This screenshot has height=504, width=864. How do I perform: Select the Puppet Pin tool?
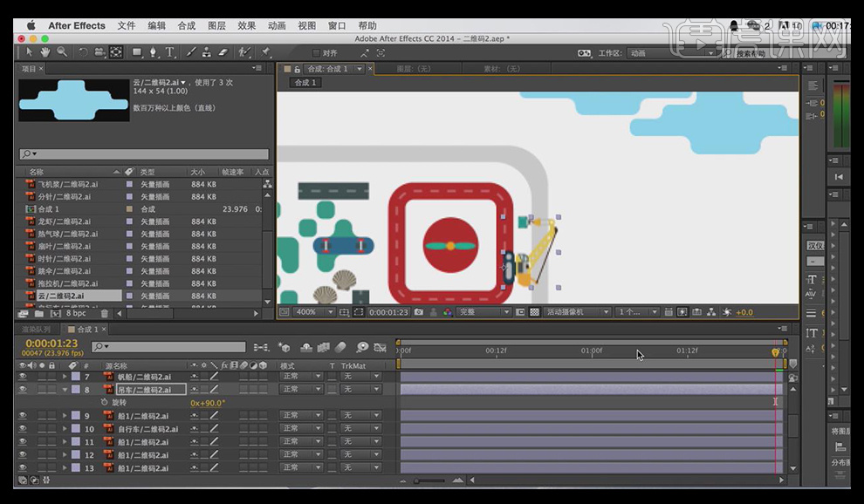coord(264,52)
